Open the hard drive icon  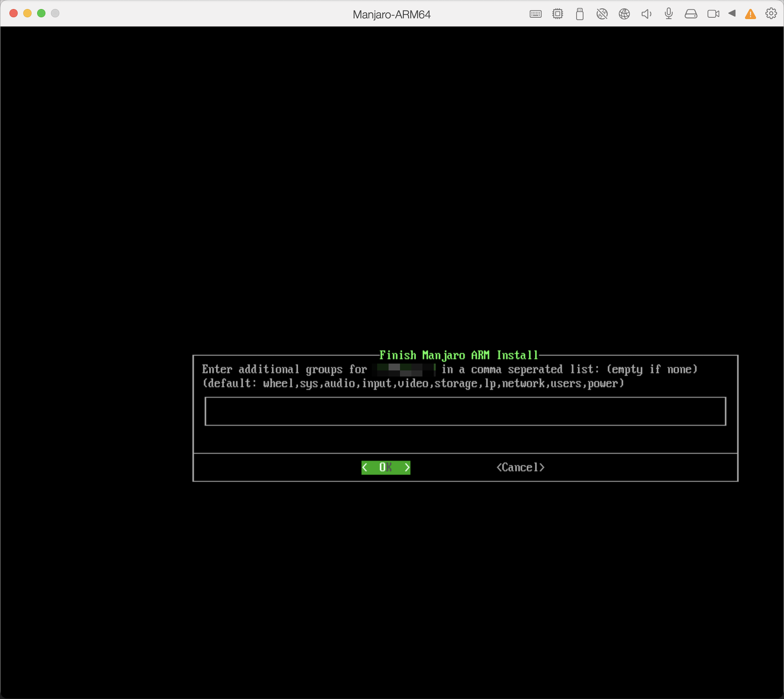click(x=691, y=14)
